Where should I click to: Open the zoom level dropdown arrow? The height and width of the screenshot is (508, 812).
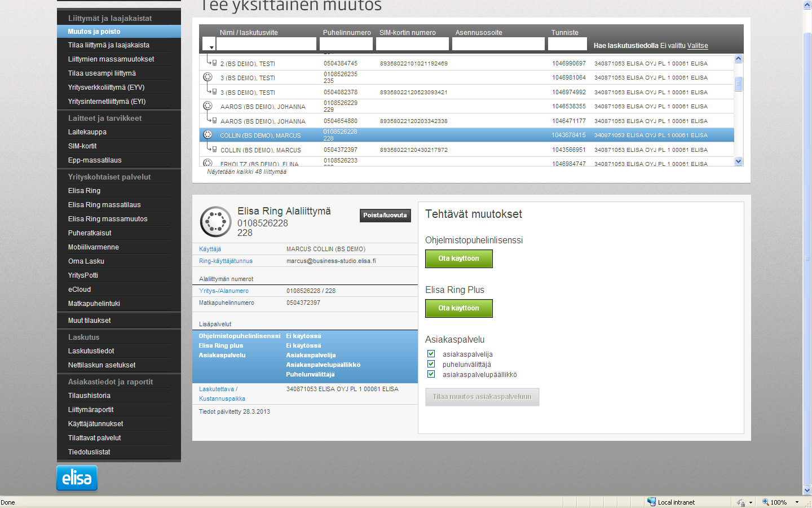click(x=797, y=502)
